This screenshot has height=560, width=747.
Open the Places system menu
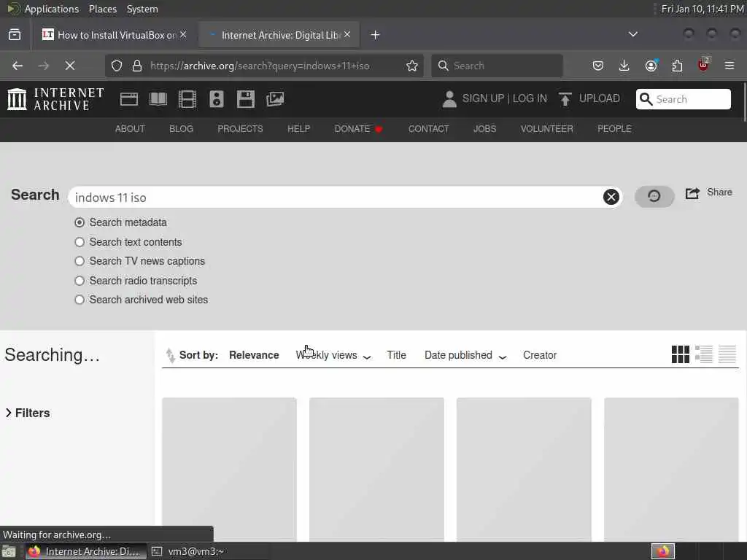pos(102,9)
